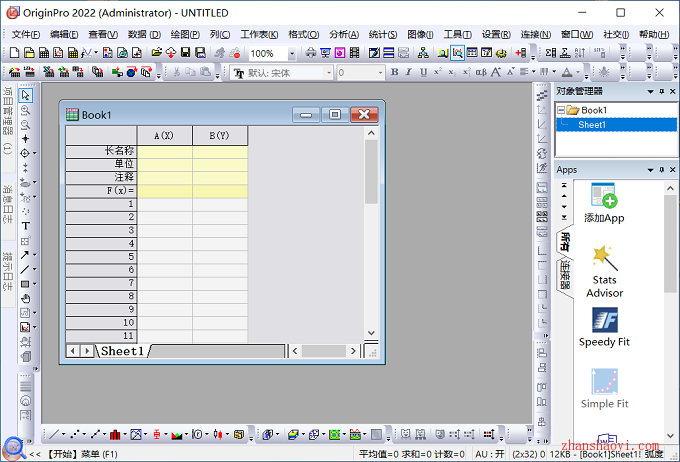Image resolution: width=680 pixels, height=462 pixels.
Task: Launch the Stats Advisor app
Action: 604,272
